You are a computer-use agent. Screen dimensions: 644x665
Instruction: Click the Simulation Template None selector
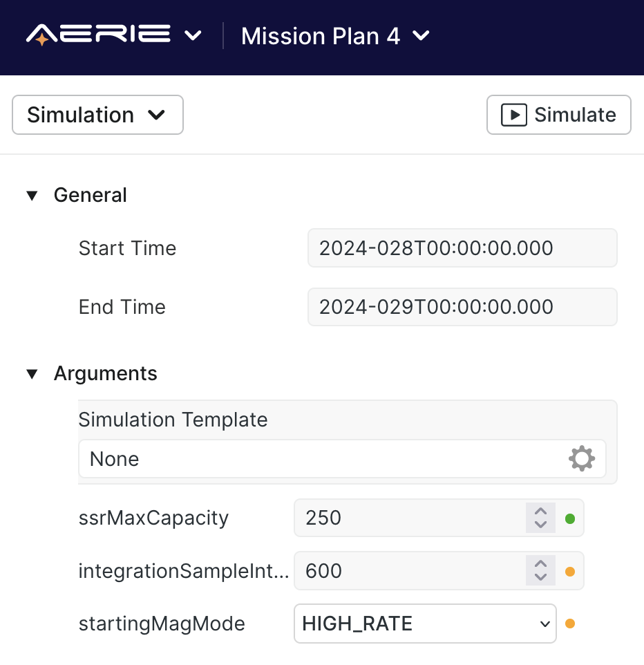coord(311,458)
